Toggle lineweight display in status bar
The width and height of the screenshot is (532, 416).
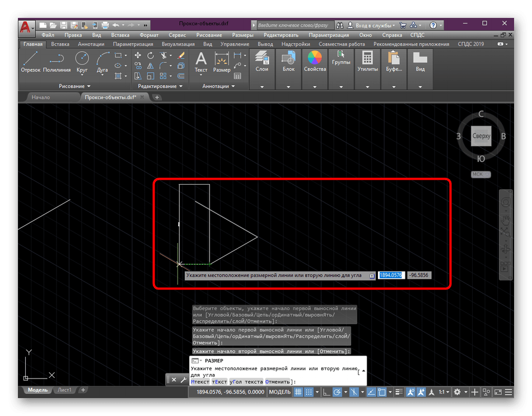click(x=399, y=392)
